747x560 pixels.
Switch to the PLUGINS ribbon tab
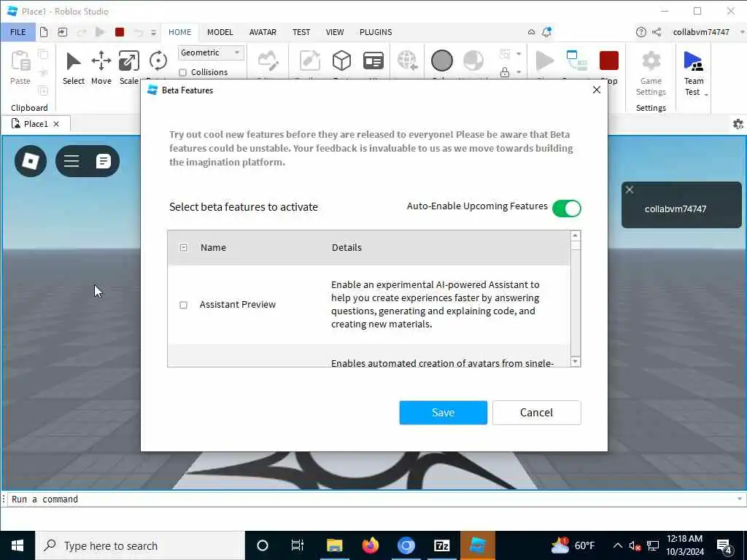(376, 32)
